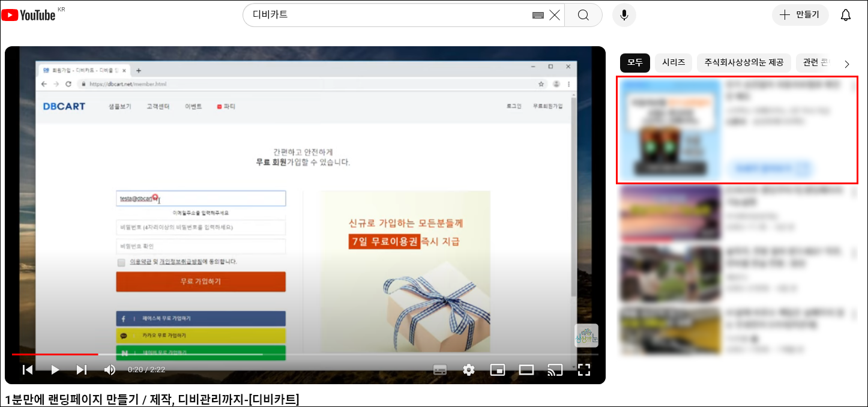The width and height of the screenshot is (868, 407).
Task: Open the 만들기 create menu
Action: (800, 15)
